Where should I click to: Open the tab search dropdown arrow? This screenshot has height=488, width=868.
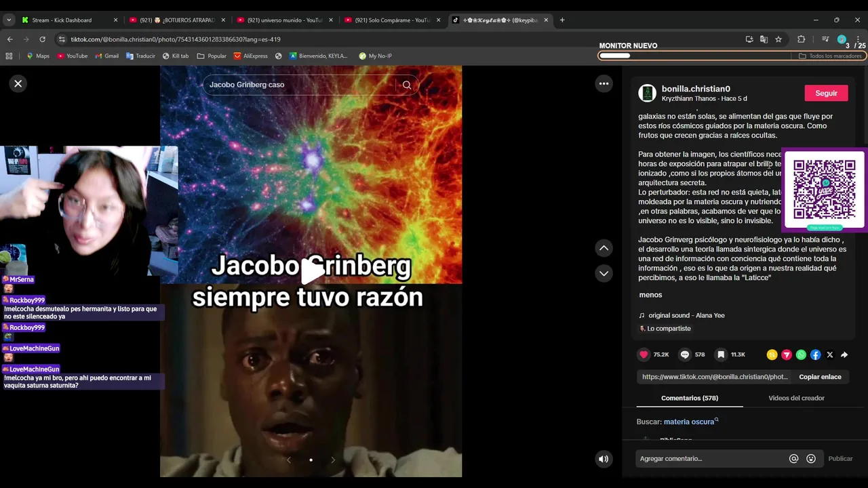9,20
